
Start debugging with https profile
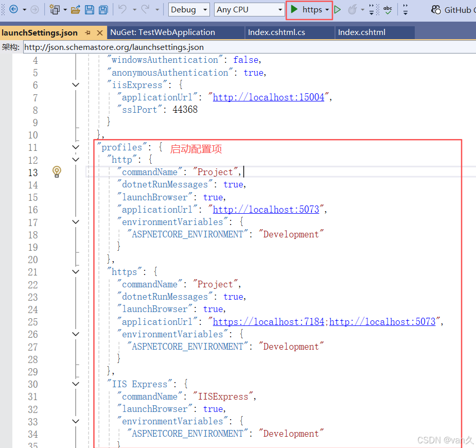coord(306,10)
